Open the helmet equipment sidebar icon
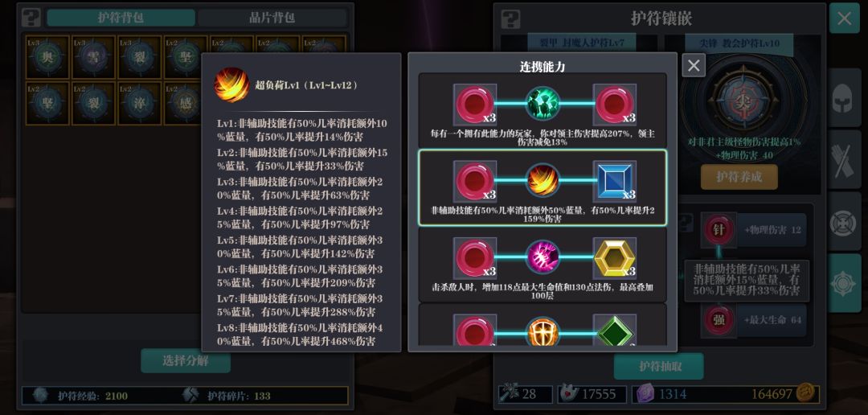868x415 pixels. point(844,97)
